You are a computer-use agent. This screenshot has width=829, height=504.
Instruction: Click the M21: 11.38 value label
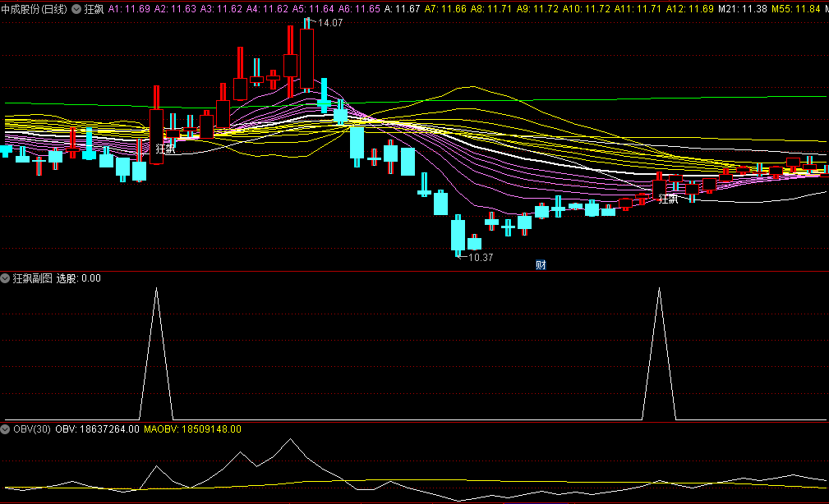(742, 9)
